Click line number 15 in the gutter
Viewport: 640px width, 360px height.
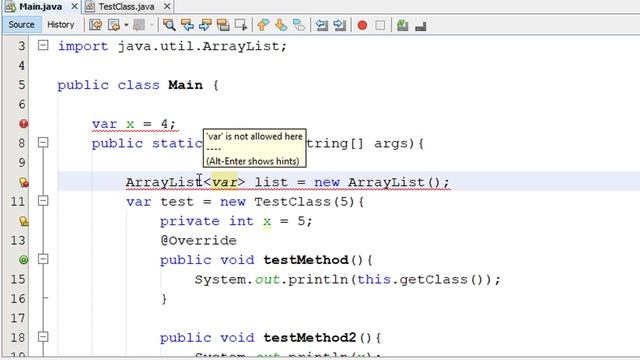click(18, 280)
